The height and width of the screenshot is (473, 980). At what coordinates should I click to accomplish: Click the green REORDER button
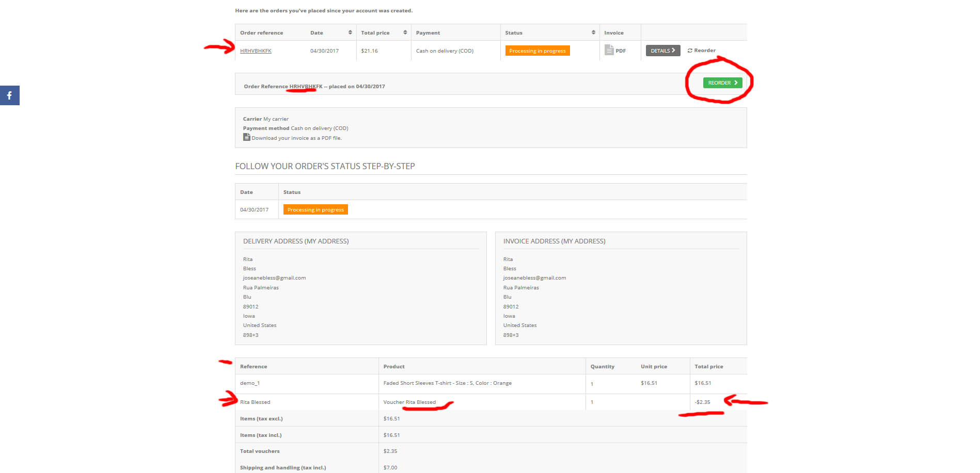pyautogui.click(x=722, y=83)
